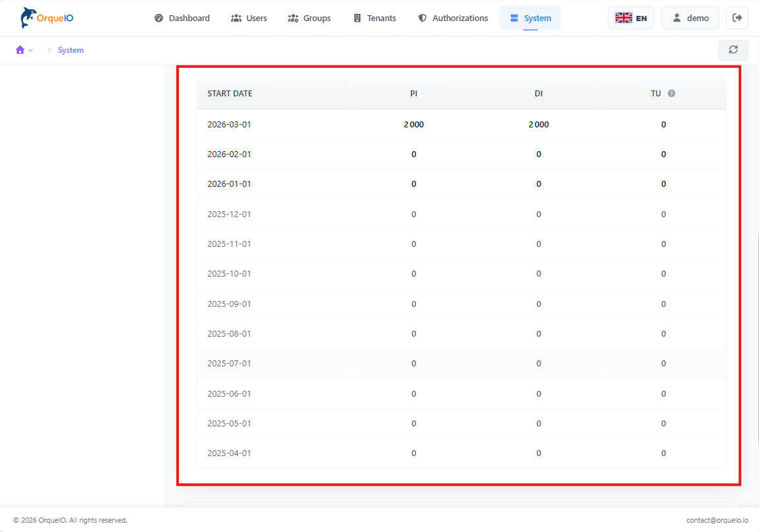
Task: Click the TU column help icon
Action: pyautogui.click(x=672, y=93)
